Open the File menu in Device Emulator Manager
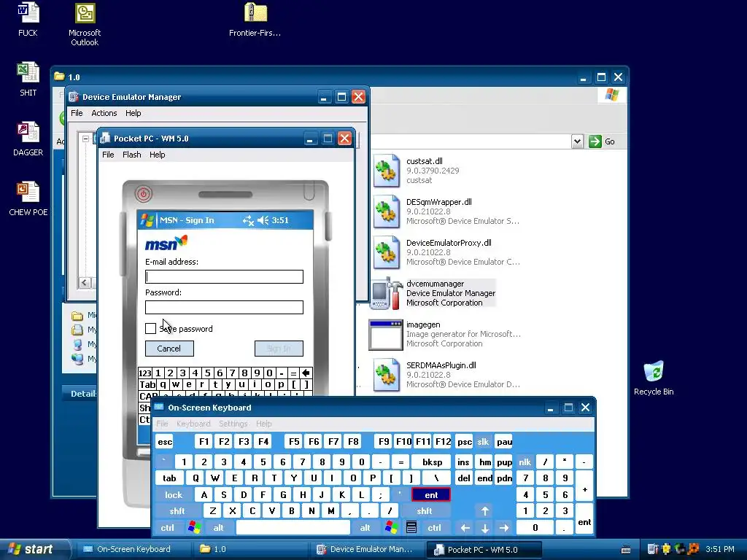The image size is (747, 560). [x=77, y=113]
